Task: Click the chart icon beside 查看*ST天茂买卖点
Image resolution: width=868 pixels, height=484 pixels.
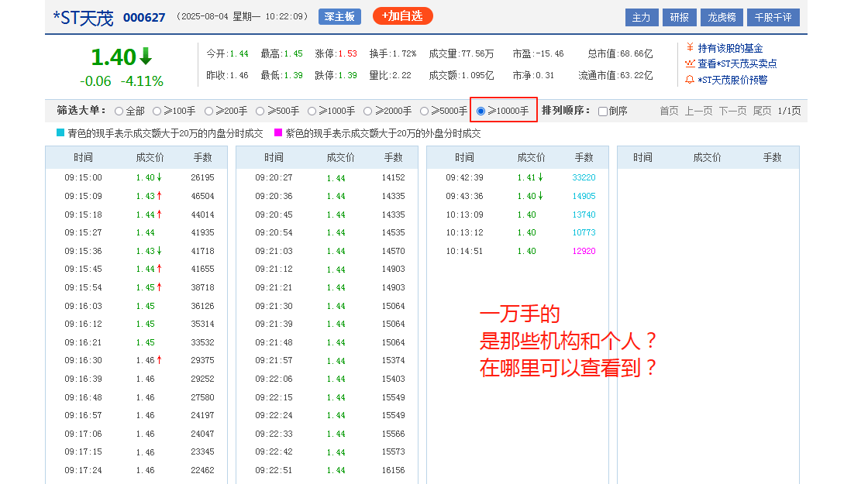Action: pos(690,64)
